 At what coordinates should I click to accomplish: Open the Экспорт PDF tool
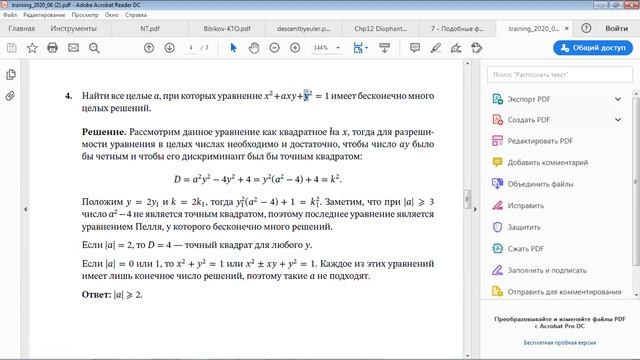(x=529, y=99)
